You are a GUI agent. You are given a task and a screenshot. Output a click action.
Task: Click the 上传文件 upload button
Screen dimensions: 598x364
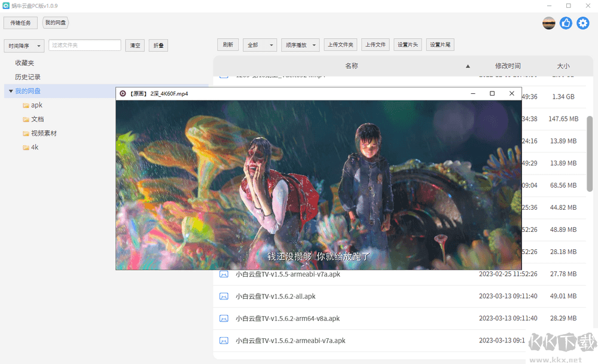pyautogui.click(x=375, y=44)
